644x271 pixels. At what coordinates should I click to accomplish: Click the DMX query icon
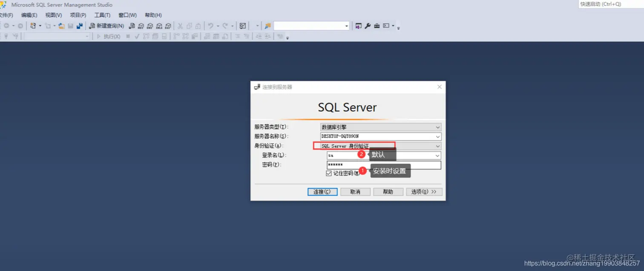click(x=150, y=26)
